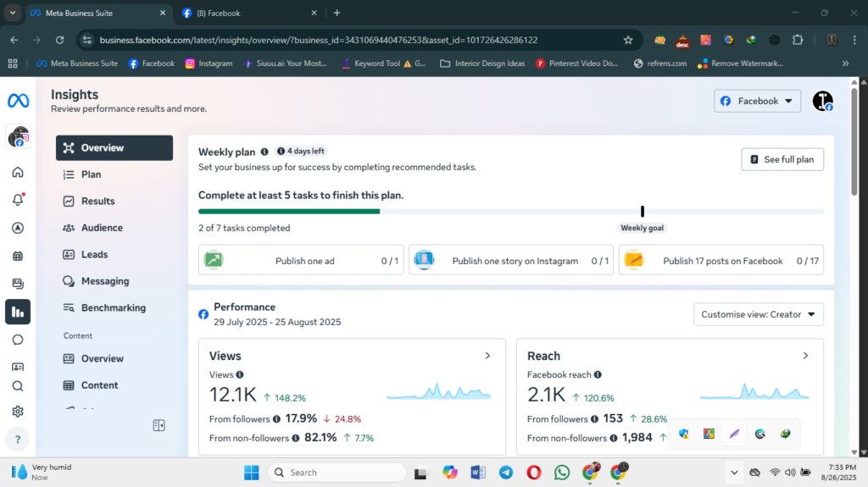Open a new browser tab
The height and width of the screenshot is (487, 868).
tap(337, 13)
